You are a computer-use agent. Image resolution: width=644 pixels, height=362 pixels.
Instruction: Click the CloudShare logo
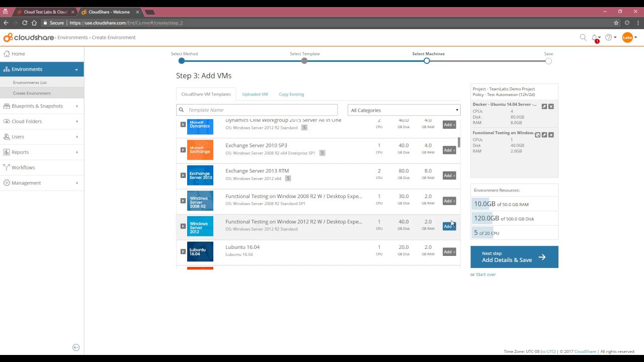tap(28, 37)
